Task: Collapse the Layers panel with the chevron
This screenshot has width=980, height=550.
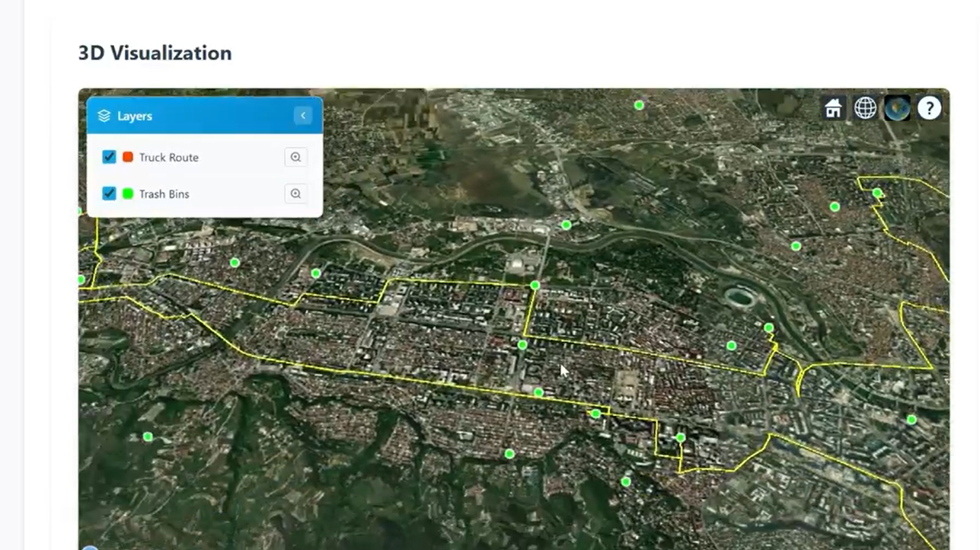Action: [302, 116]
